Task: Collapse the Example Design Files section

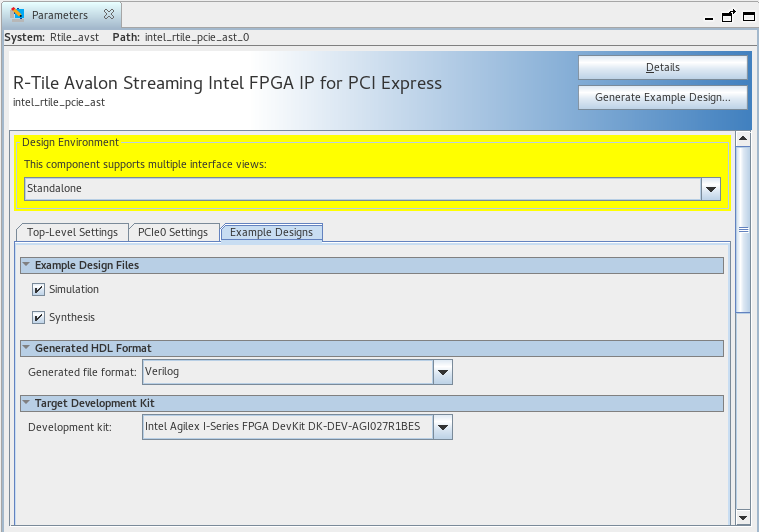Action: pyautogui.click(x=27, y=265)
